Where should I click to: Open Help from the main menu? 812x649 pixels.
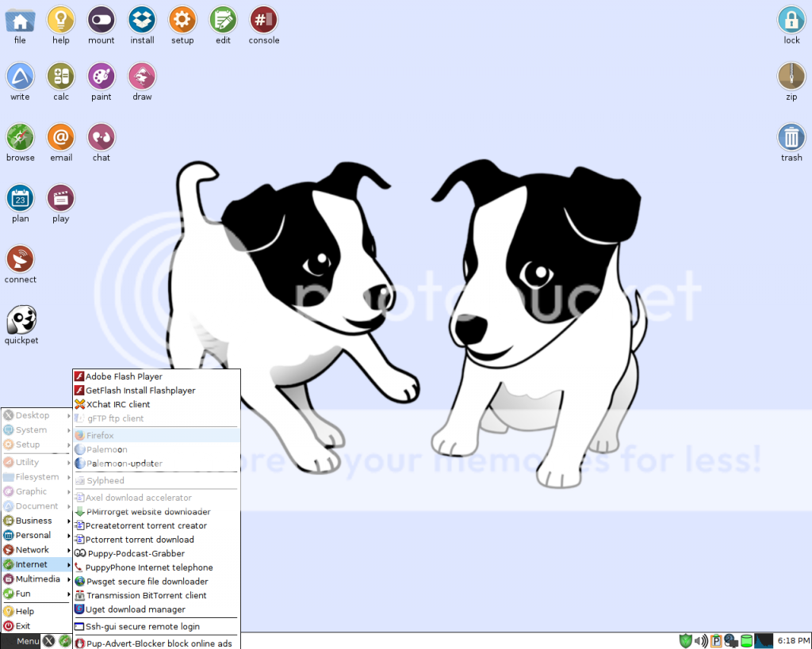coord(25,612)
